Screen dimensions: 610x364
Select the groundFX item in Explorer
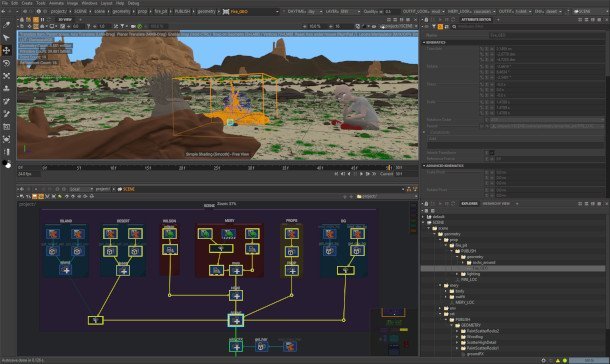coord(475,354)
